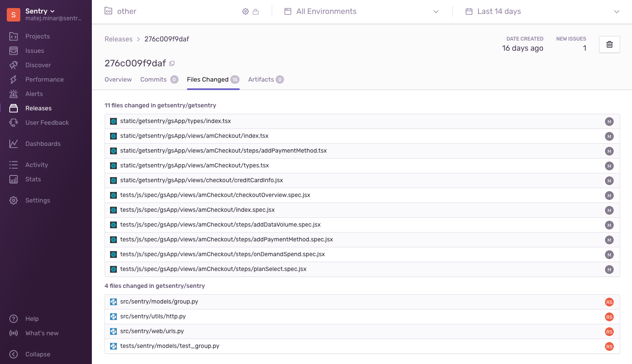This screenshot has width=632, height=364.
Task: Click the project icon beside other
Action: (108, 11)
